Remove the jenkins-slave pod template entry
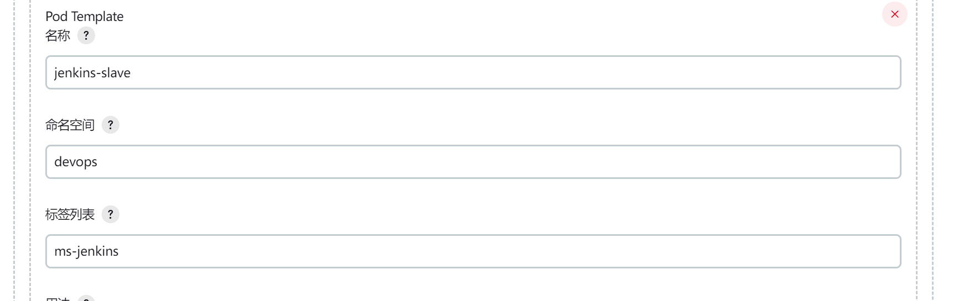Viewport: 980px width, 301px height. (894, 14)
